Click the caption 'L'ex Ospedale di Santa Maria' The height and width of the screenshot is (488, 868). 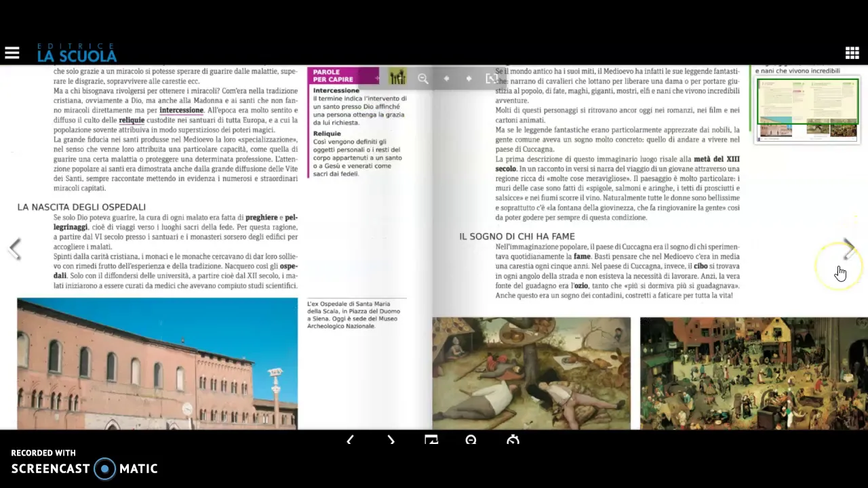coord(349,304)
